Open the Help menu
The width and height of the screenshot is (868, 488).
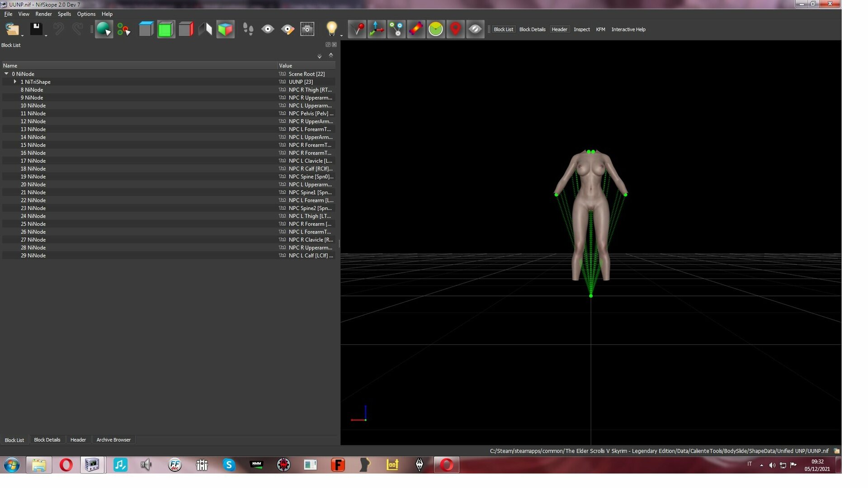(x=107, y=14)
